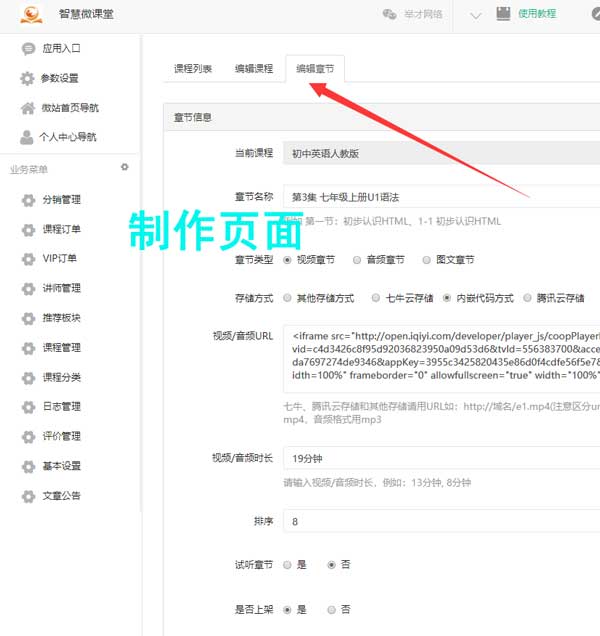Open 课程管理 menu entry

point(62,348)
